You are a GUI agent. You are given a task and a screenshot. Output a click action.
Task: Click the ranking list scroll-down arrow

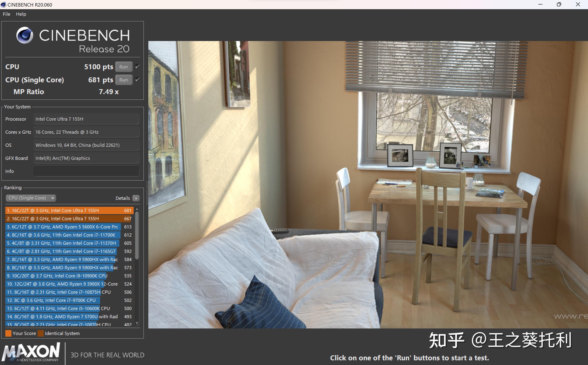pyautogui.click(x=137, y=323)
